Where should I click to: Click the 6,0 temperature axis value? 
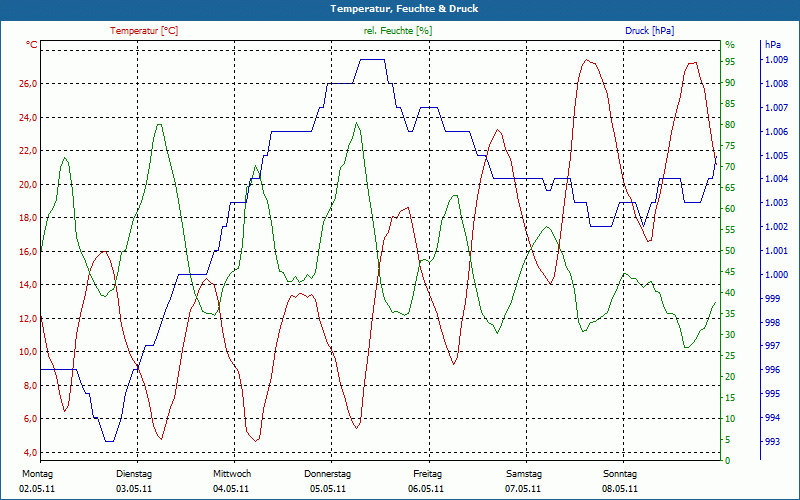(x=30, y=419)
